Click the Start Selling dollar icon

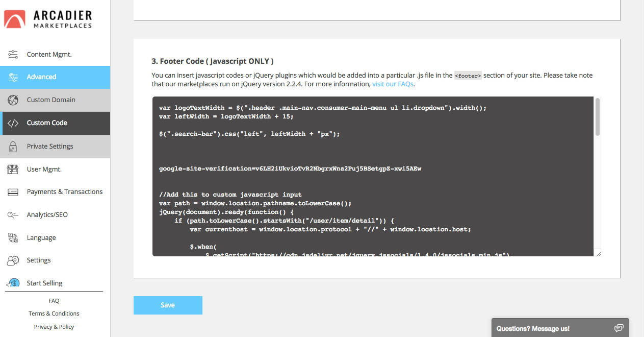click(13, 283)
